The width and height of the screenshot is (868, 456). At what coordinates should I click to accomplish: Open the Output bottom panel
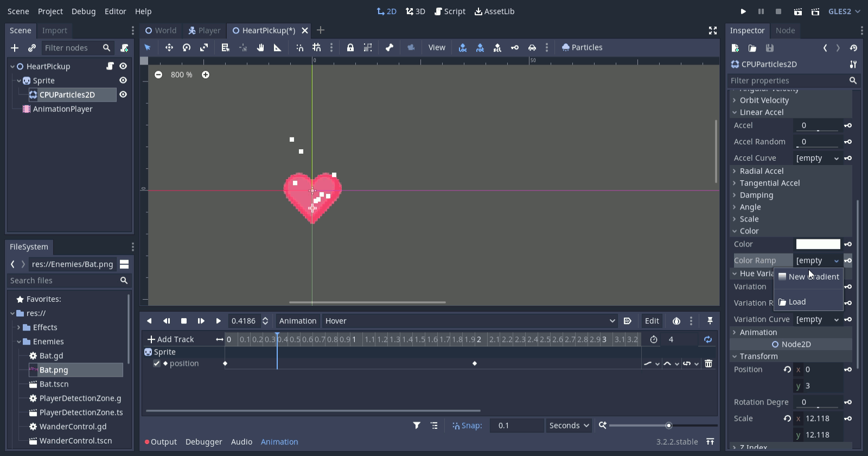click(161, 442)
